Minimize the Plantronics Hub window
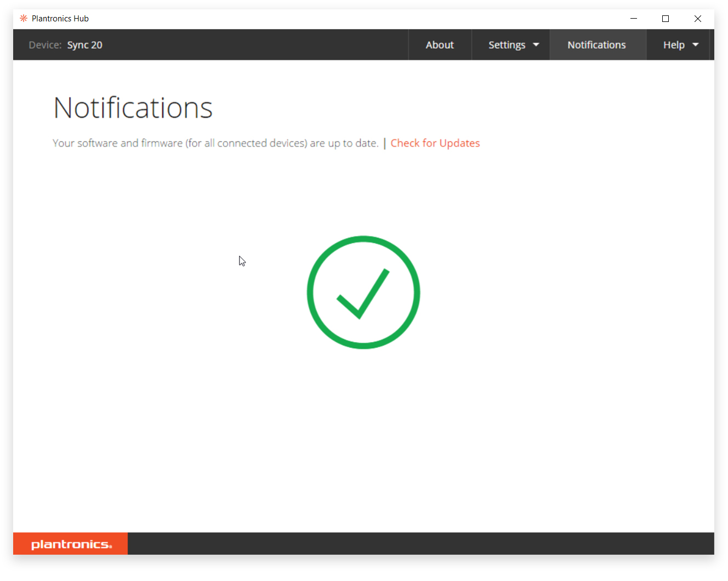The width and height of the screenshot is (728, 581). point(634,19)
